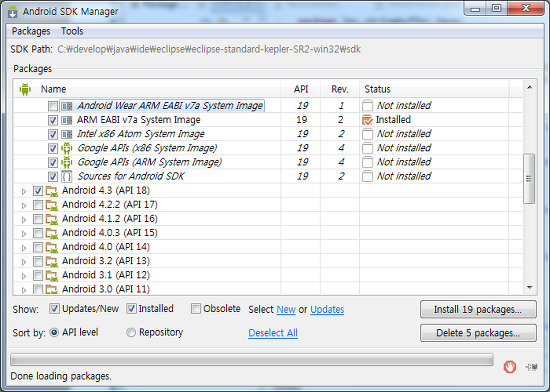Uncheck the Google APIs (x86 System Image) checkbox

pos(53,148)
